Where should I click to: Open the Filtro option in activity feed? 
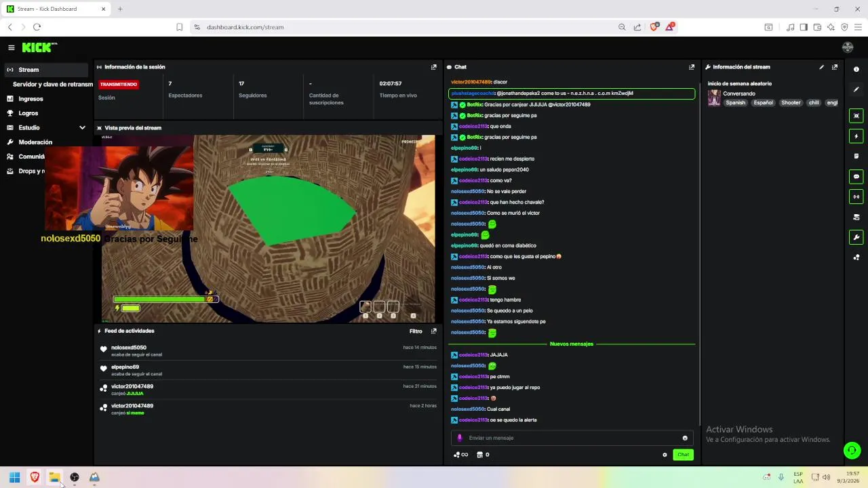[416, 331]
